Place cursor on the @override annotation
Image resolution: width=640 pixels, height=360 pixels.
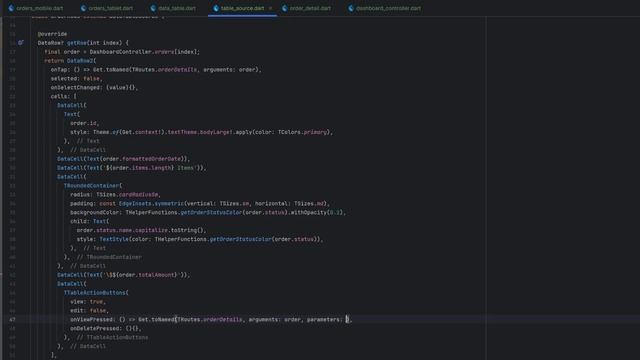click(x=52, y=34)
